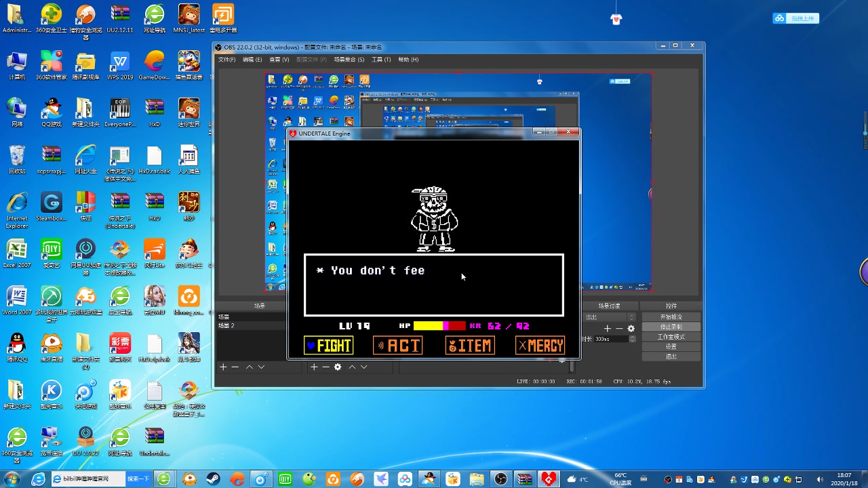868x488 pixels.
Task: Select first scene 场景 in OBS list
Action: [x=252, y=317]
